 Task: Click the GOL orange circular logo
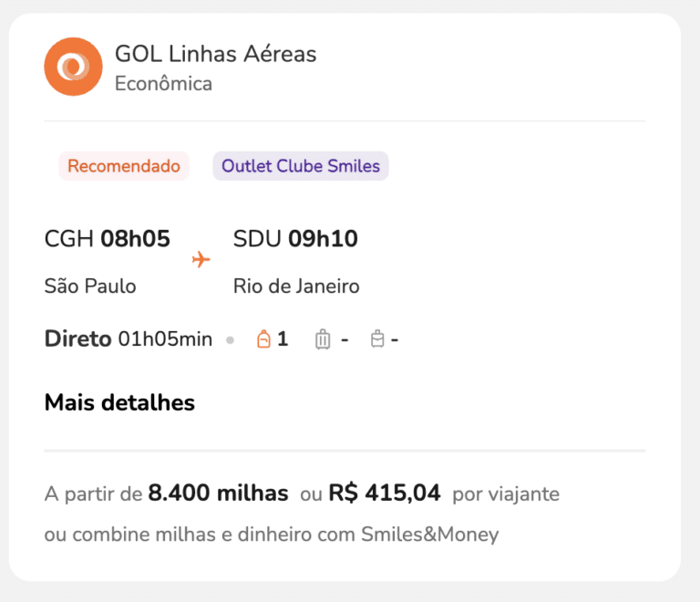(x=73, y=67)
